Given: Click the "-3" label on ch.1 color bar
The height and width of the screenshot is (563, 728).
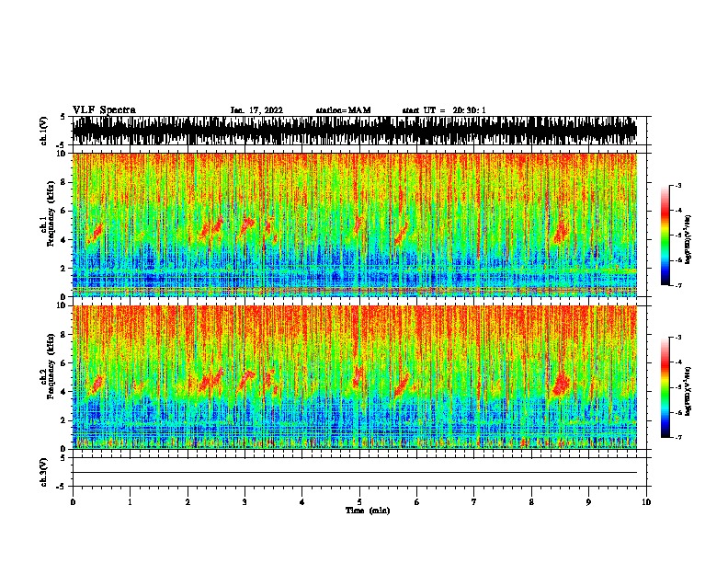Looking at the screenshot, I should click(678, 185).
